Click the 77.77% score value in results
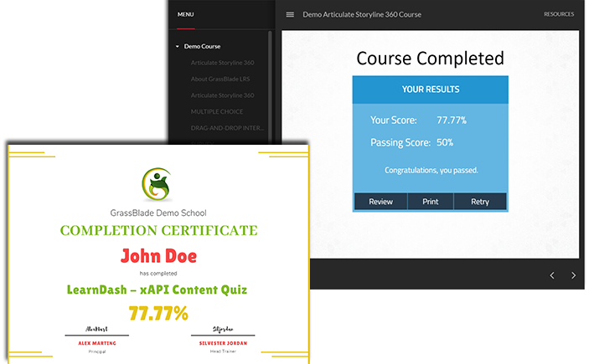 click(452, 120)
